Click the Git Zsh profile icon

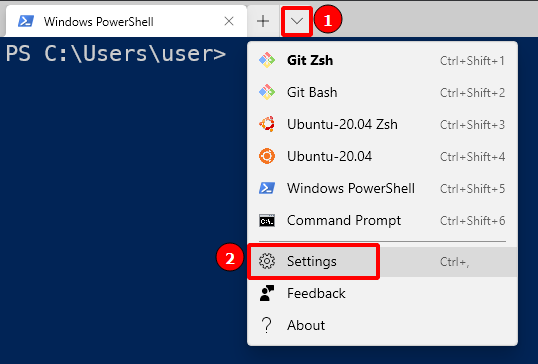(267, 60)
